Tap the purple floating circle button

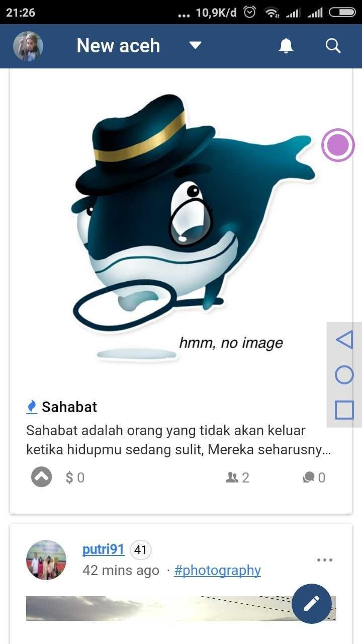coord(338,145)
